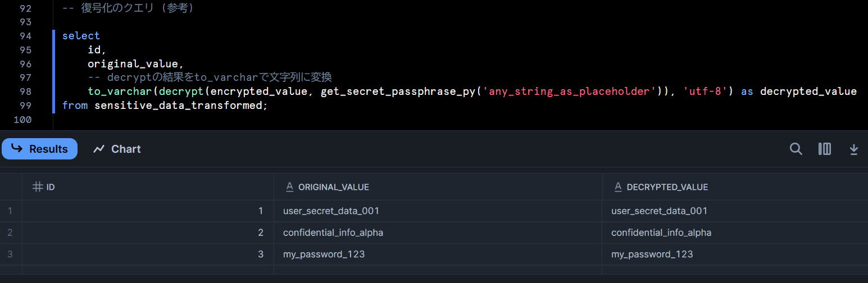This screenshot has width=868, height=283.
Task: Select row number 1 in results
Action: click(11, 211)
